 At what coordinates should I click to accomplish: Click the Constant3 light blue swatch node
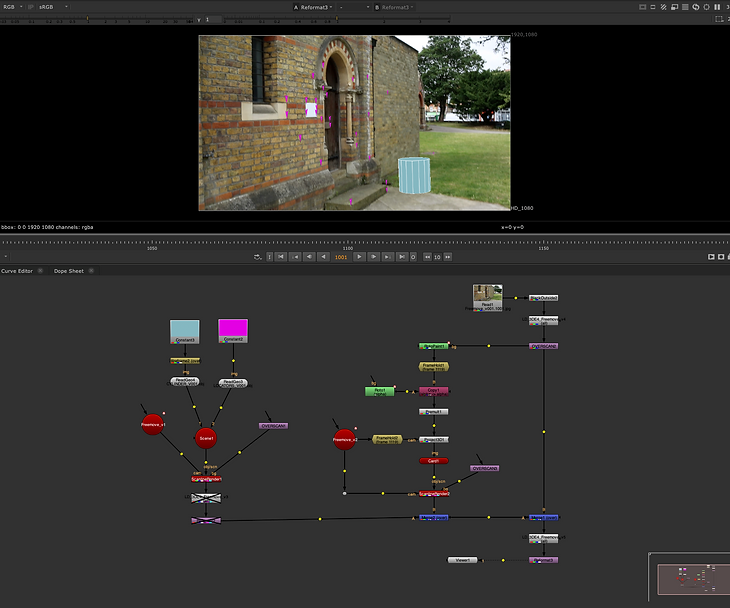(185, 331)
